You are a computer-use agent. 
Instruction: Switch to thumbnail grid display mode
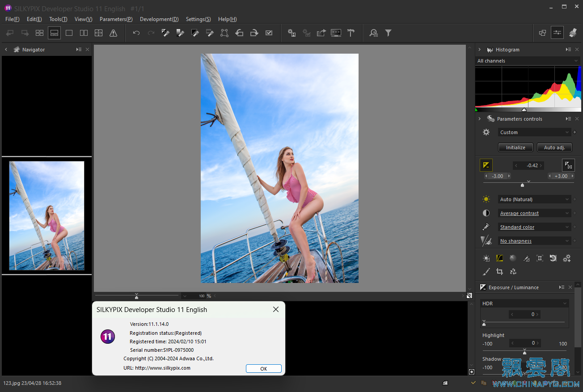(x=40, y=33)
